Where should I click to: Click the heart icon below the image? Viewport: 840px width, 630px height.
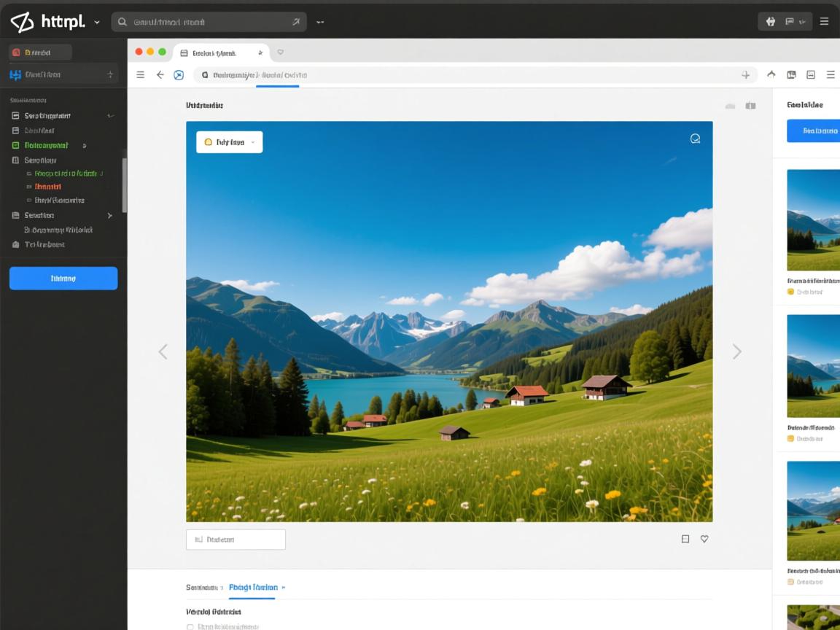(704, 539)
